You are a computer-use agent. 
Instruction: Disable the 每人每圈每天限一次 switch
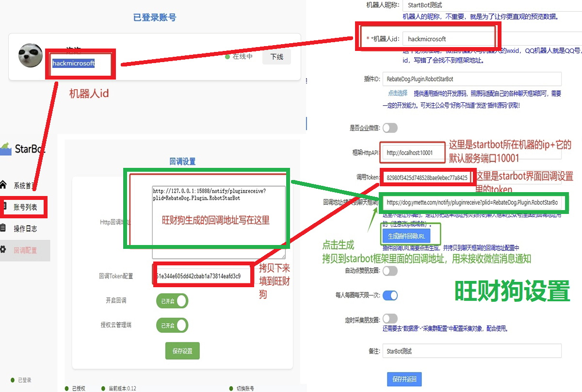pyautogui.click(x=390, y=295)
